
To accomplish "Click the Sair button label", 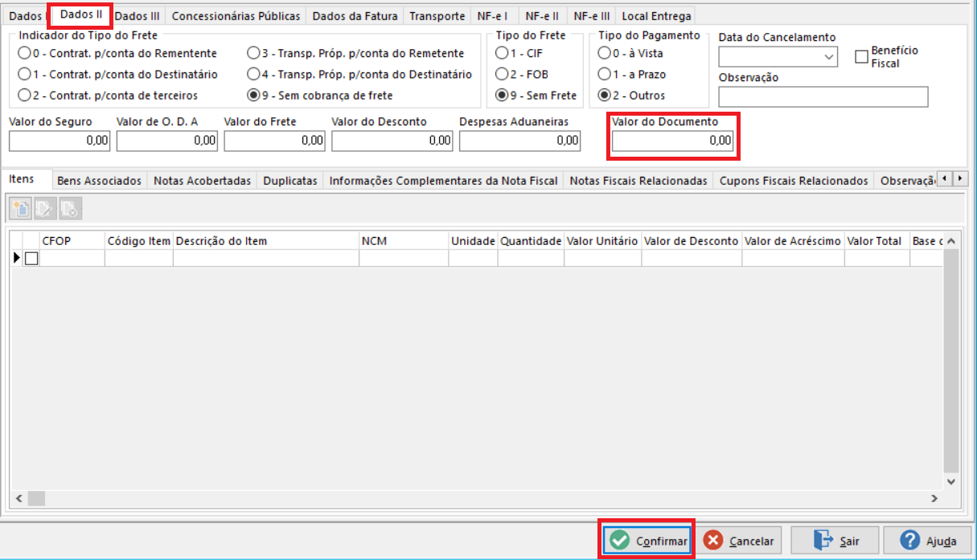I will pyautogui.click(x=849, y=542).
